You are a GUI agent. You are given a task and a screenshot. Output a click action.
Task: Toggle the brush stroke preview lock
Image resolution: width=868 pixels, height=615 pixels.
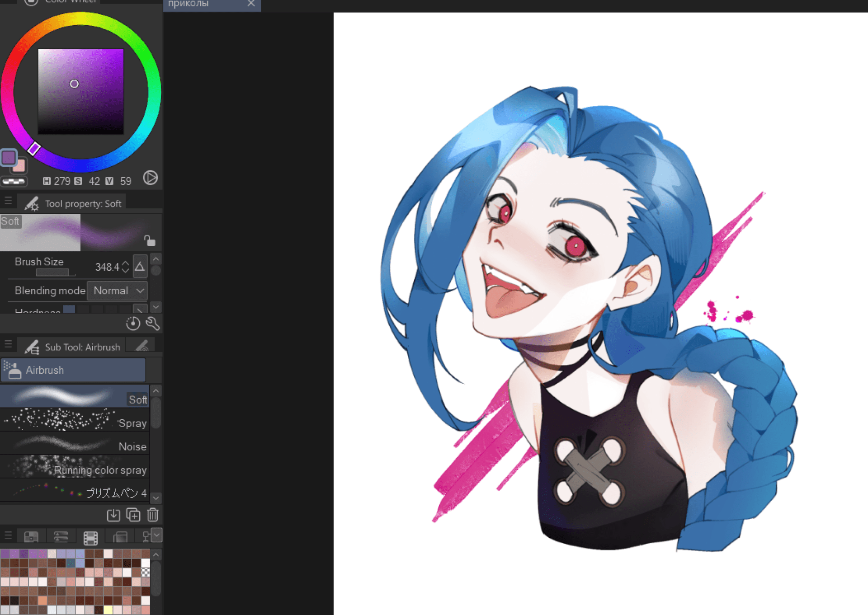pos(149,240)
